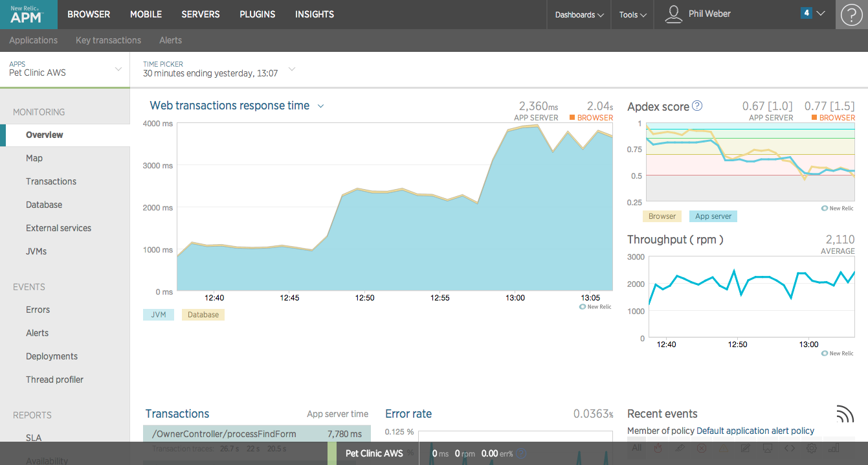Switch to the PLUGINS product tab
This screenshot has height=465, width=868.
pos(257,14)
